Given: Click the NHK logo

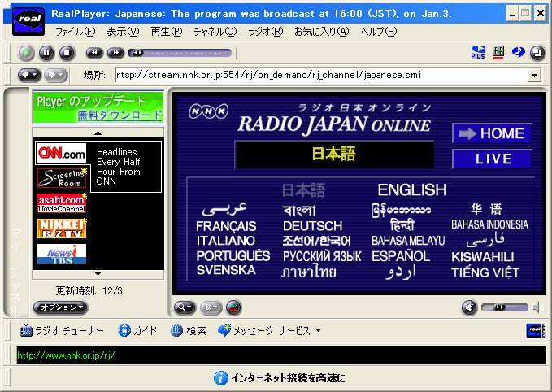Looking at the screenshot, I should [208, 111].
